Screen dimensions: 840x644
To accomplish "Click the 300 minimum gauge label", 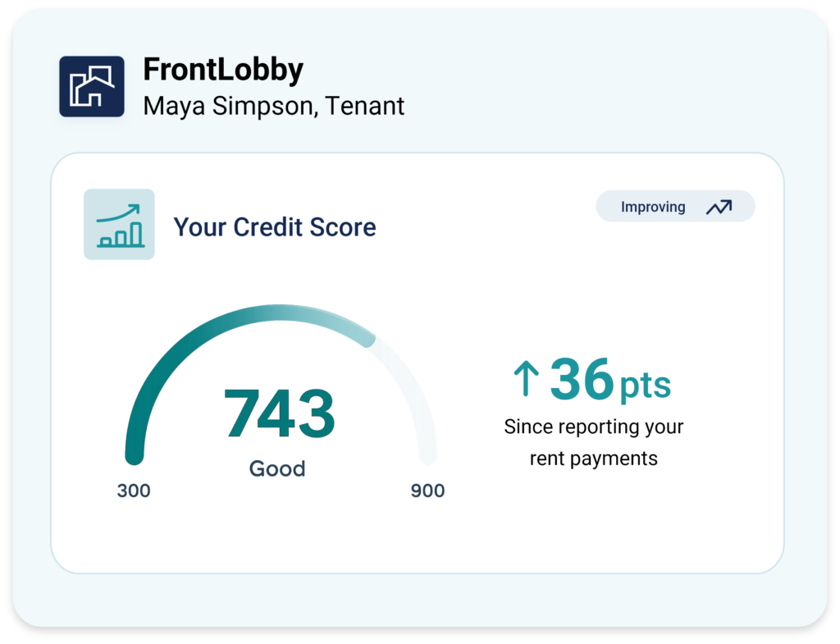I will (134, 491).
